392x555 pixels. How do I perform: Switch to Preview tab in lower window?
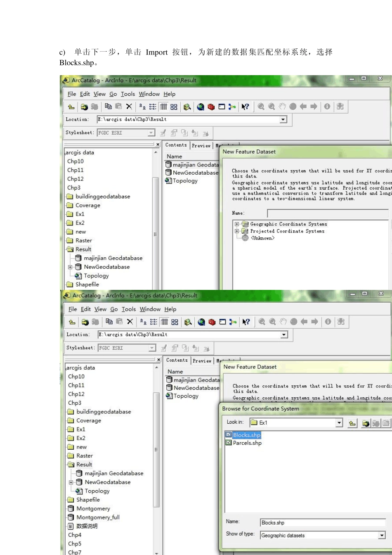(202, 361)
